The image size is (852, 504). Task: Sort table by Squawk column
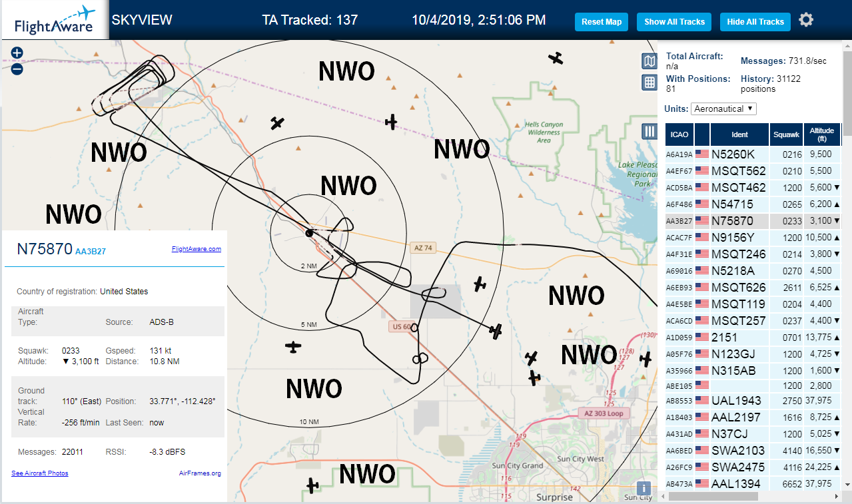coord(786,134)
